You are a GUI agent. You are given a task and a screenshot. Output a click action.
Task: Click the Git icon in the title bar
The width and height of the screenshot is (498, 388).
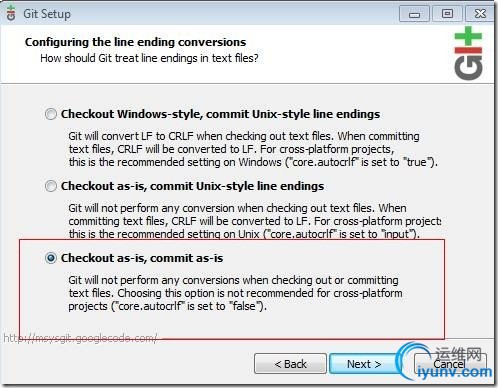pyautogui.click(x=11, y=13)
